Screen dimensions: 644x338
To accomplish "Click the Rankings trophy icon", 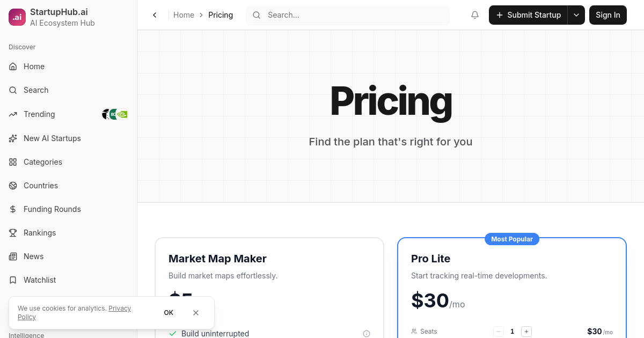I will tap(13, 233).
